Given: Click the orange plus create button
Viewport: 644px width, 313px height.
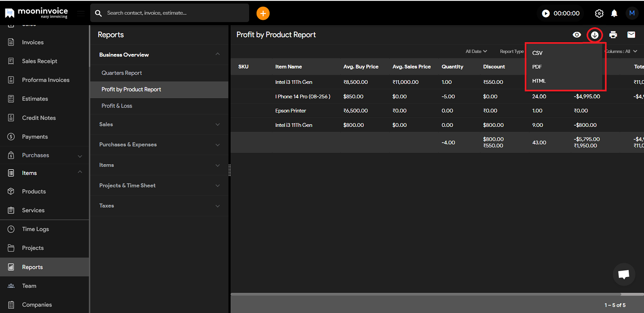Looking at the screenshot, I should point(263,13).
